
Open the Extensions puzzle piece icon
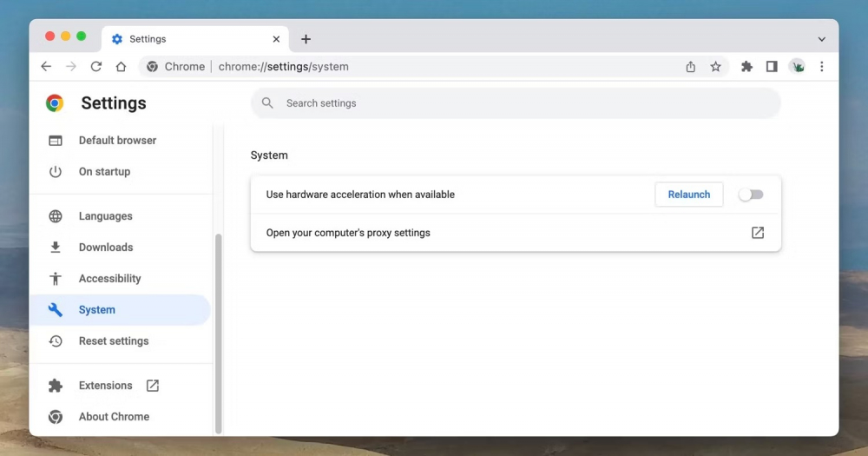tap(746, 67)
